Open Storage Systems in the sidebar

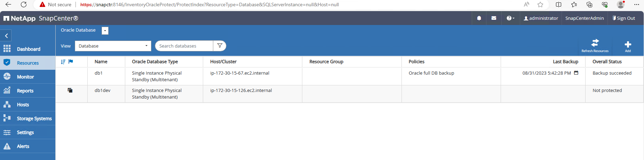pyautogui.click(x=27, y=118)
